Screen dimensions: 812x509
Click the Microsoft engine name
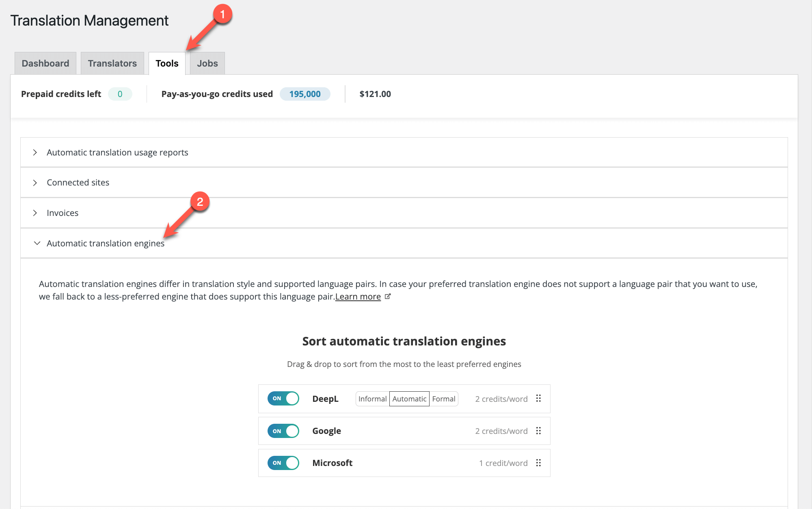click(332, 463)
